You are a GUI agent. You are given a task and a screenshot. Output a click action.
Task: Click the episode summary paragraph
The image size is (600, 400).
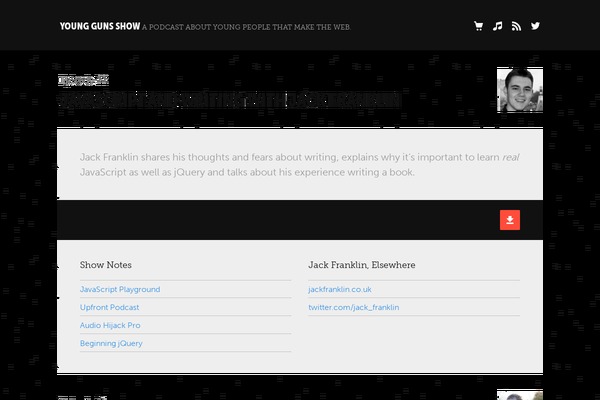[x=299, y=165]
